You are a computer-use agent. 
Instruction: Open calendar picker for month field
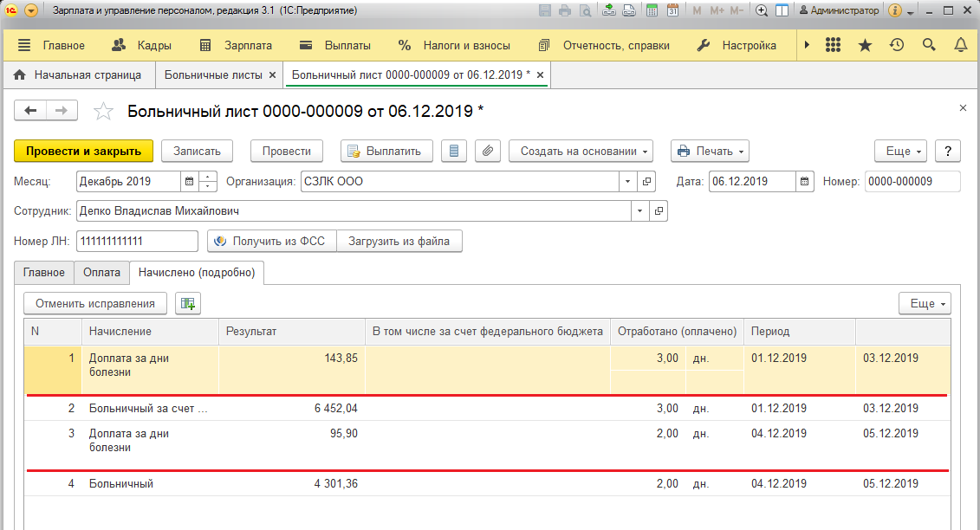190,182
